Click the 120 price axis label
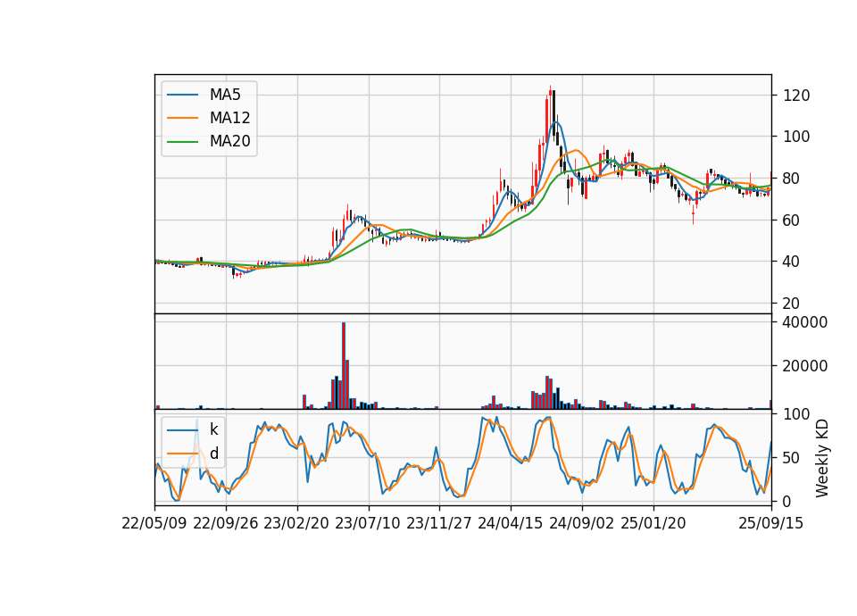 click(x=796, y=96)
